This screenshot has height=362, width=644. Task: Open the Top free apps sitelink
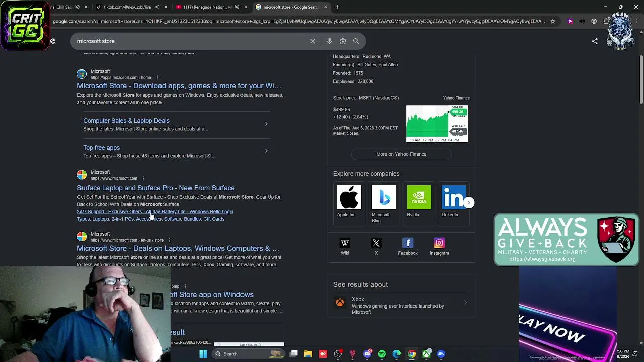101,148
